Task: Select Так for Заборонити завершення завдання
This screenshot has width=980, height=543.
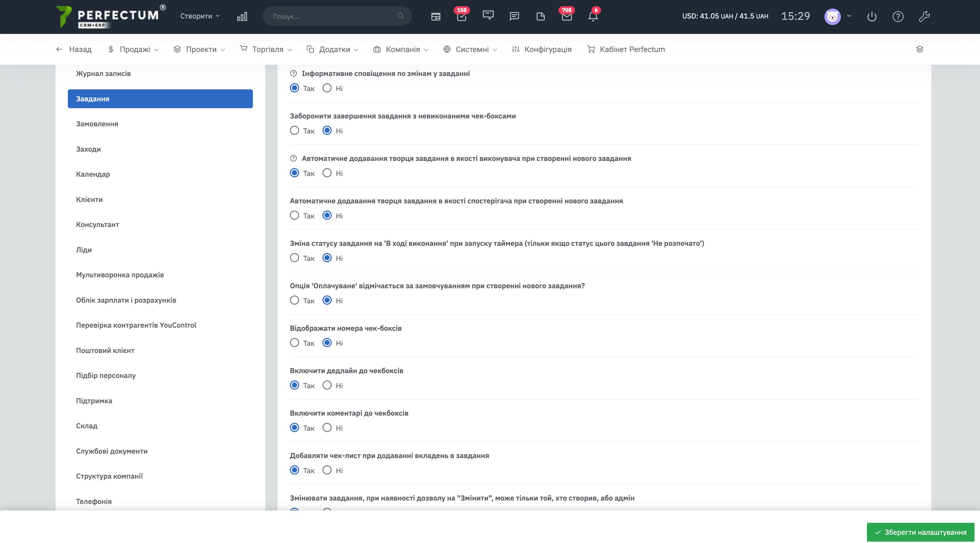Action: coord(294,130)
